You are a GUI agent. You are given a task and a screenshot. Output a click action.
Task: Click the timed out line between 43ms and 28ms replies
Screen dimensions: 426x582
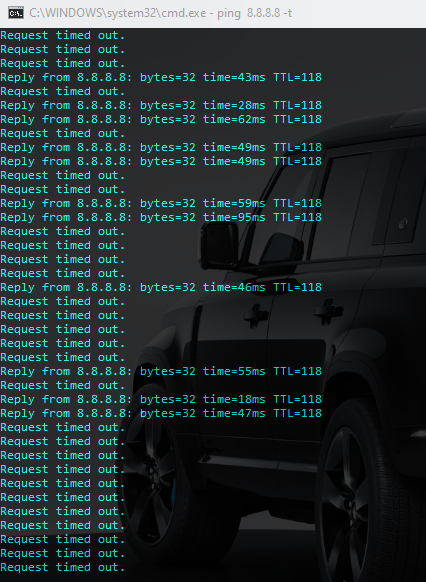point(62,91)
